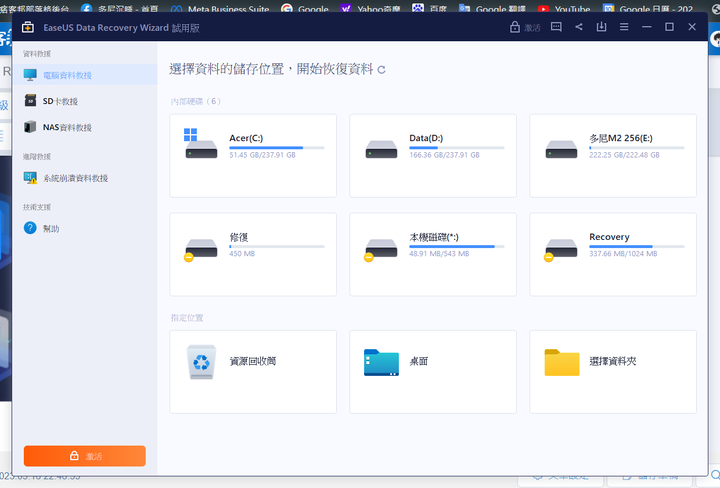
Task: Click the 48.91 MB/543 MB text
Action: (439, 254)
